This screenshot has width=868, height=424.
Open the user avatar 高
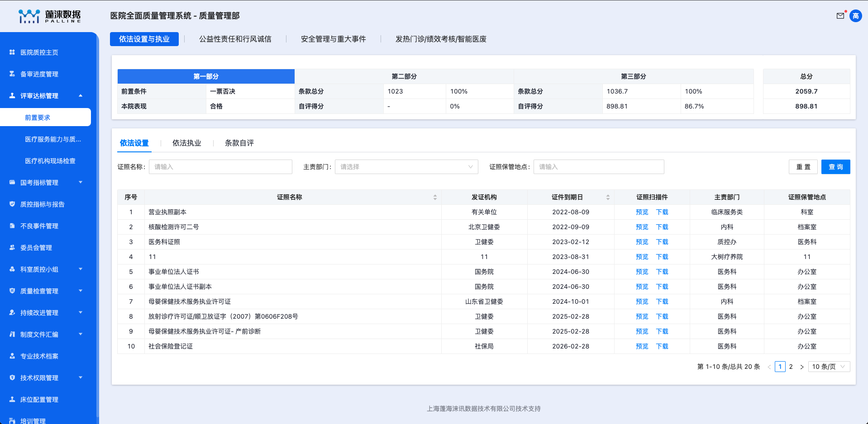pyautogui.click(x=855, y=16)
